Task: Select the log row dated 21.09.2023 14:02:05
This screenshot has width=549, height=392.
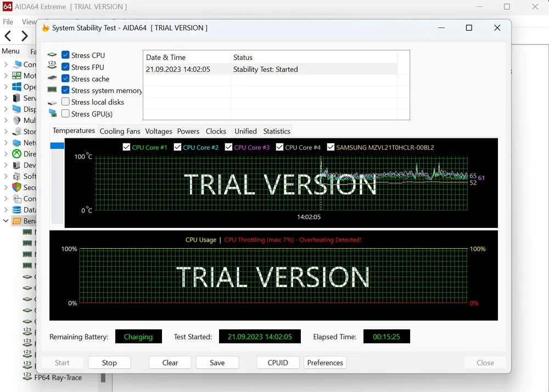Action: coord(270,69)
